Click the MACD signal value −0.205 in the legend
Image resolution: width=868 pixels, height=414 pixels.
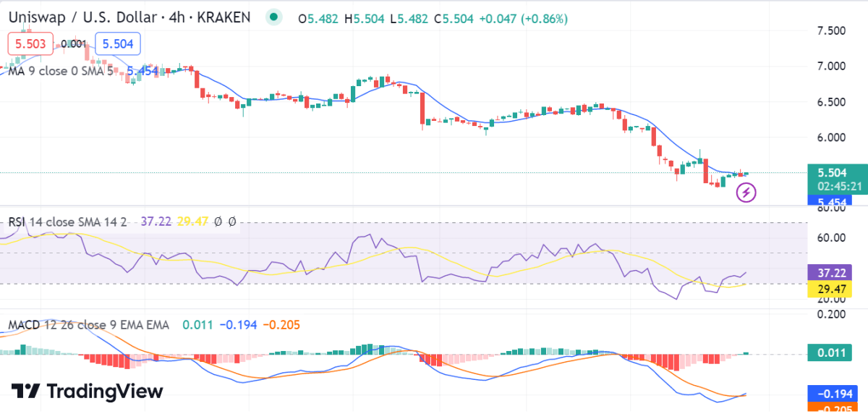pos(281,325)
